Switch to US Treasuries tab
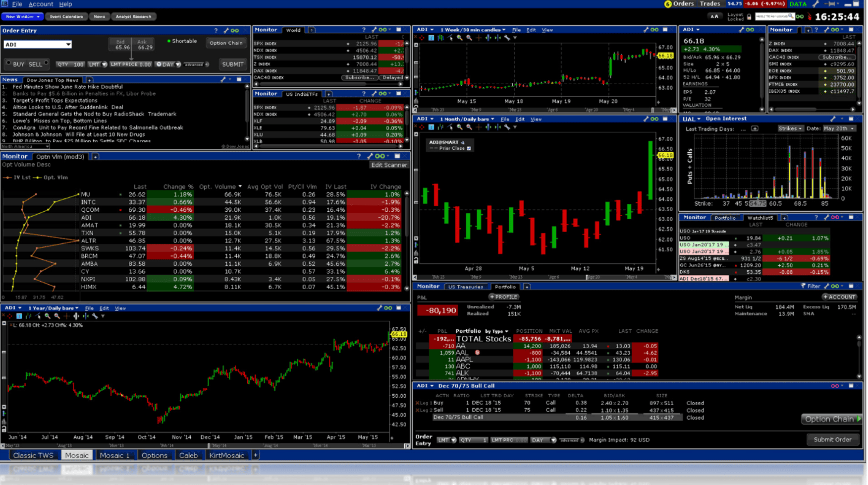 [x=466, y=287]
